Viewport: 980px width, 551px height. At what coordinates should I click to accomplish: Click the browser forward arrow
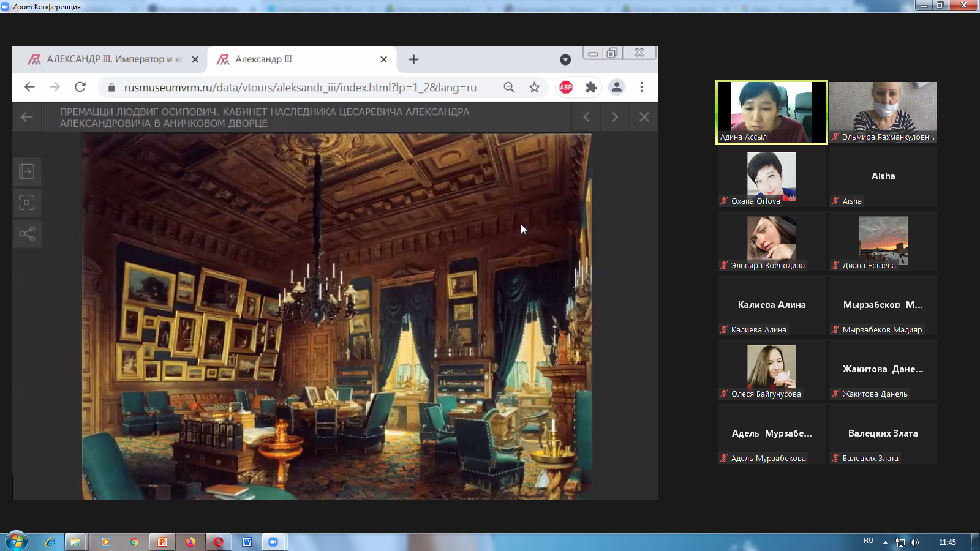point(55,87)
